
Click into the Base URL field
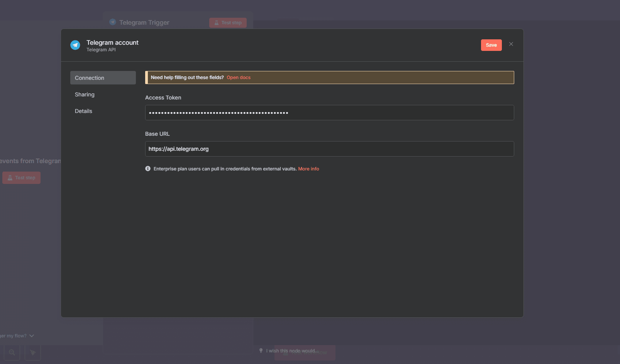coord(329,149)
